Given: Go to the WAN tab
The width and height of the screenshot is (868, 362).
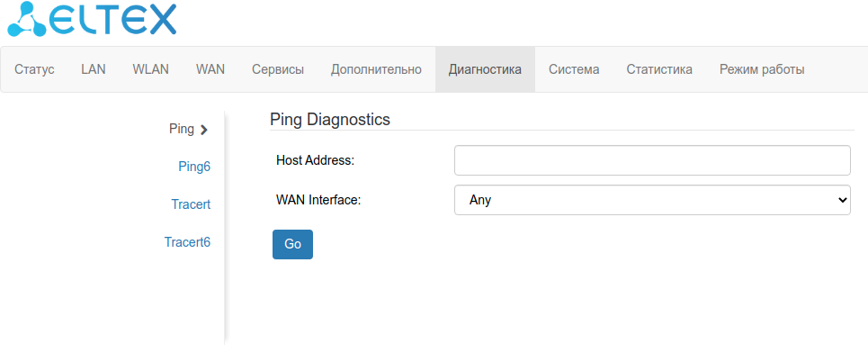Looking at the screenshot, I should [210, 69].
